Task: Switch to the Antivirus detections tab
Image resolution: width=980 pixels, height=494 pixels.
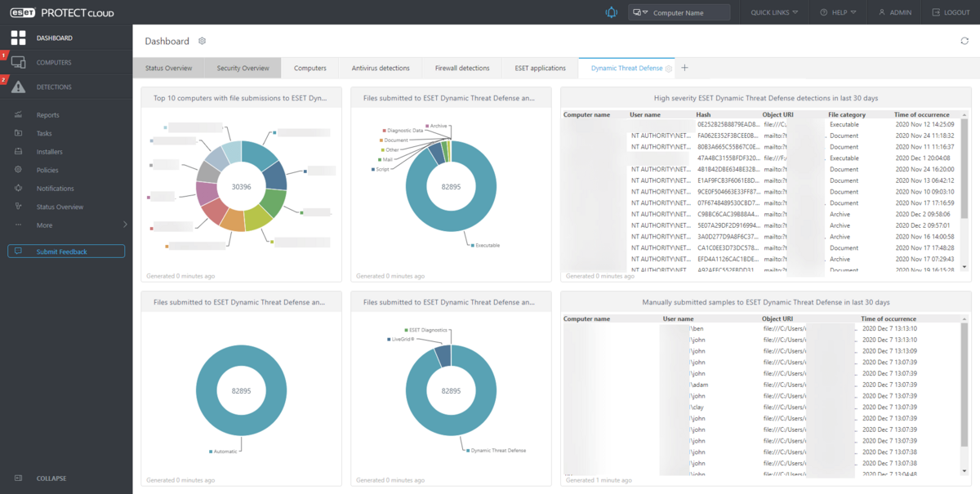Action: [x=380, y=69]
